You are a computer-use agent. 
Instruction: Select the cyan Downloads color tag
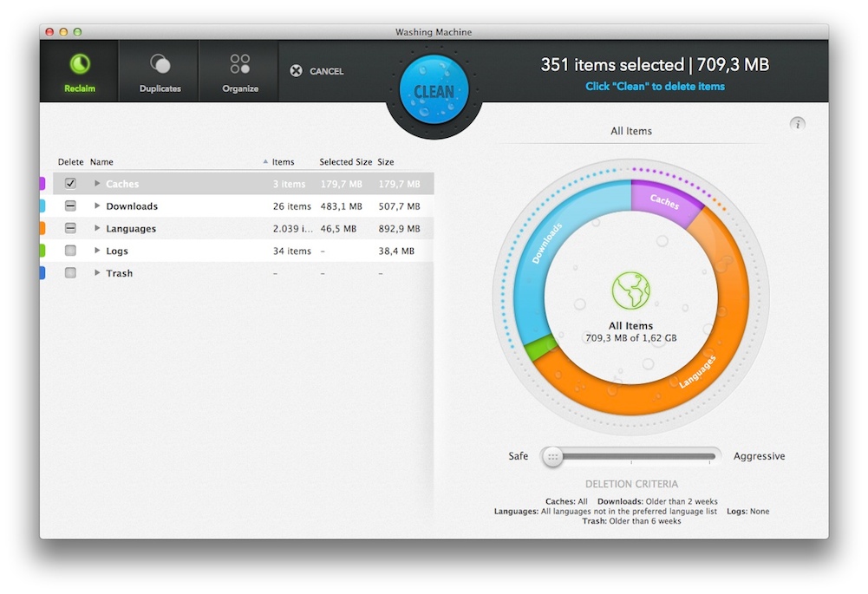42,206
